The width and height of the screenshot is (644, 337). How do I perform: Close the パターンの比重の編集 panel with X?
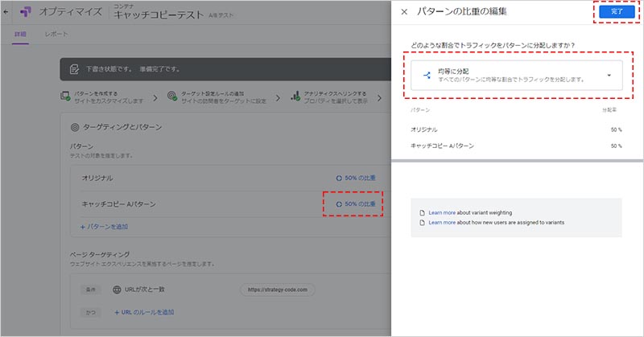coord(404,12)
